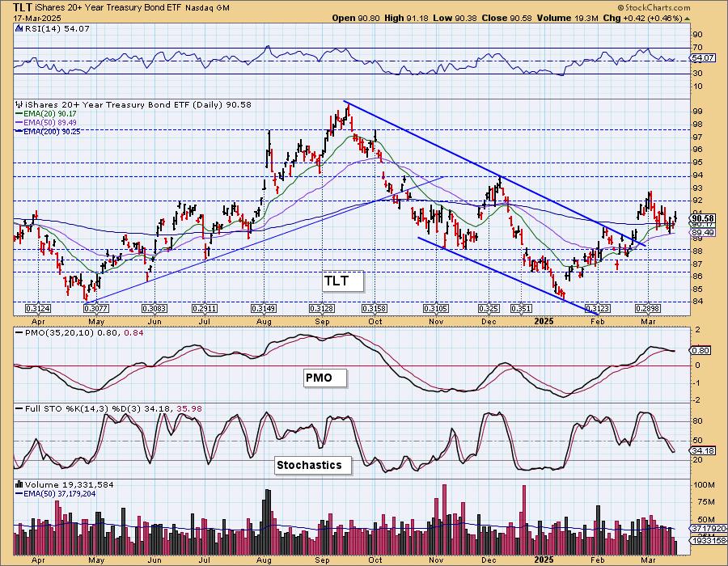
Task: Click the Low 90.38 value
Action: [x=453, y=18]
